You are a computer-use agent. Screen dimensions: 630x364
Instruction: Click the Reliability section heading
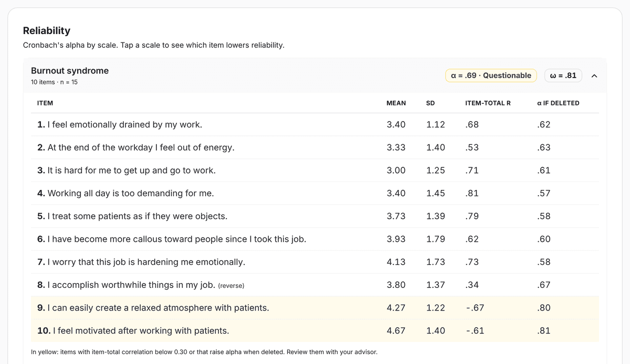coord(47,30)
